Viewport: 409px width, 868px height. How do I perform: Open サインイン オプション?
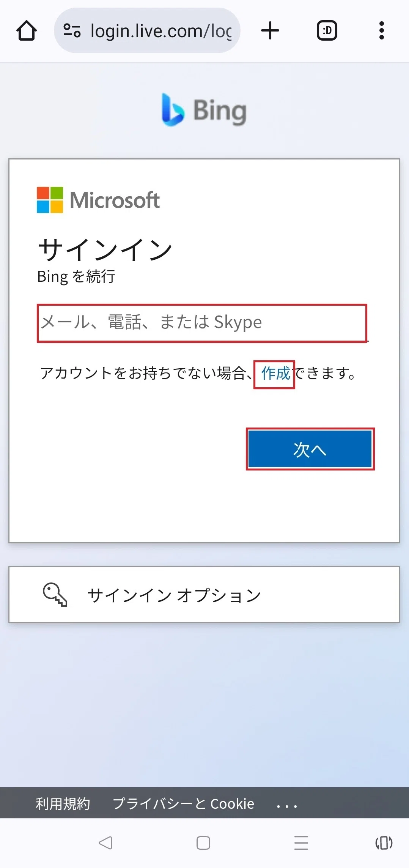click(204, 595)
